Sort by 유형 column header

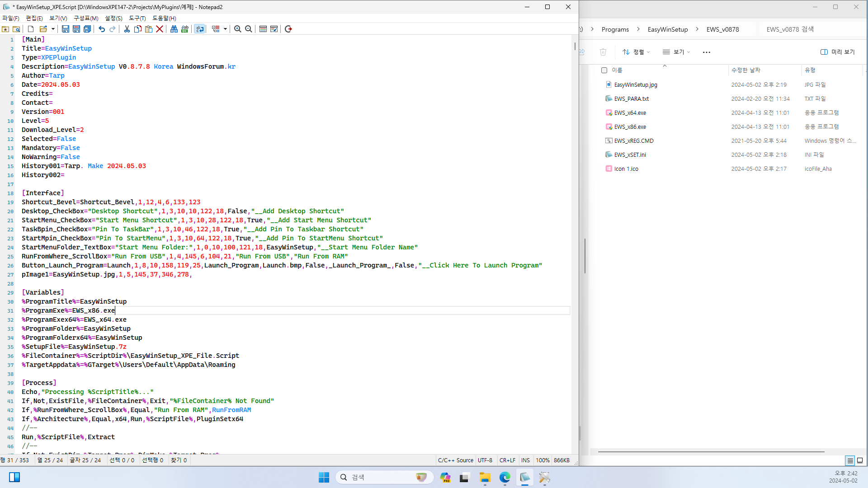(x=810, y=70)
